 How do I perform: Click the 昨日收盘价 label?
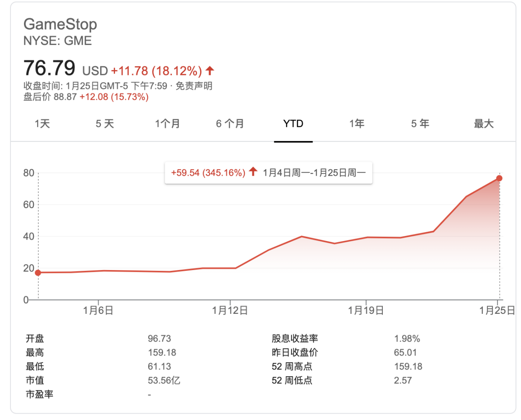coord(295,353)
